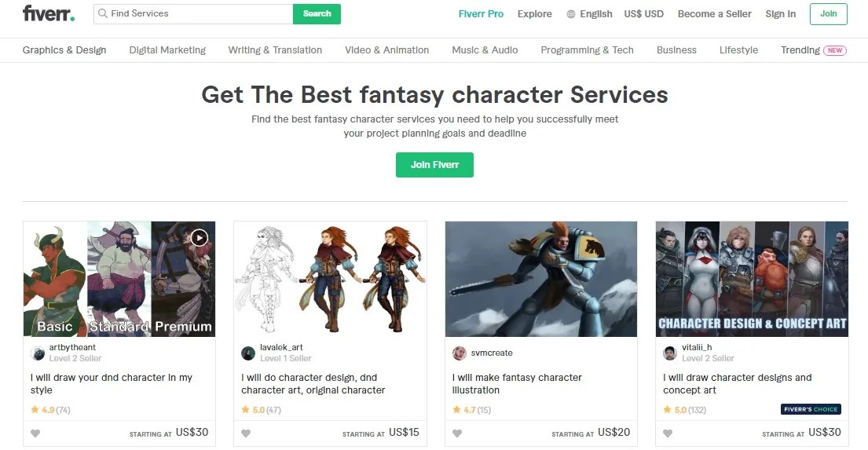Like vitalii_h's gig with the heart icon
868x450 pixels.
[668, 434]
